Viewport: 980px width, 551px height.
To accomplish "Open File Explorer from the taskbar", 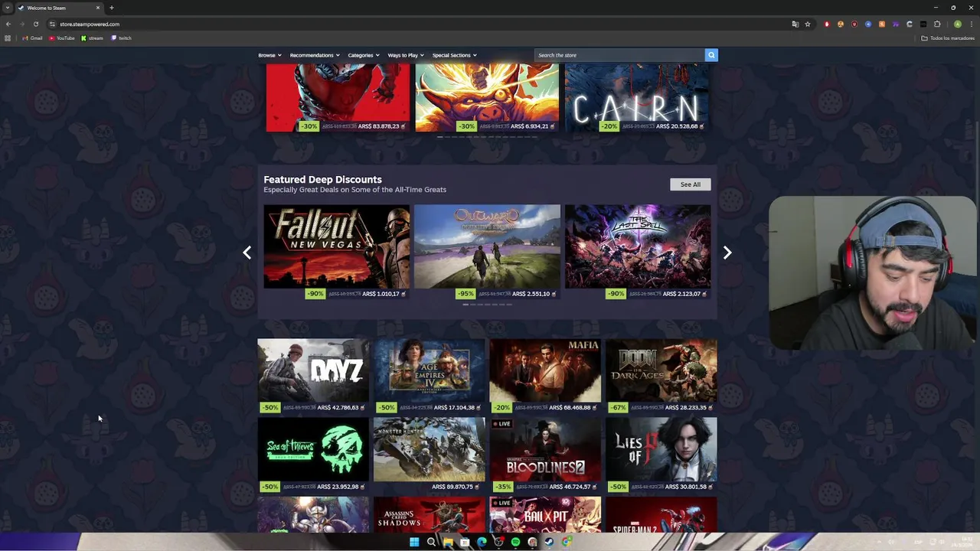I will [x=448, y=542].
